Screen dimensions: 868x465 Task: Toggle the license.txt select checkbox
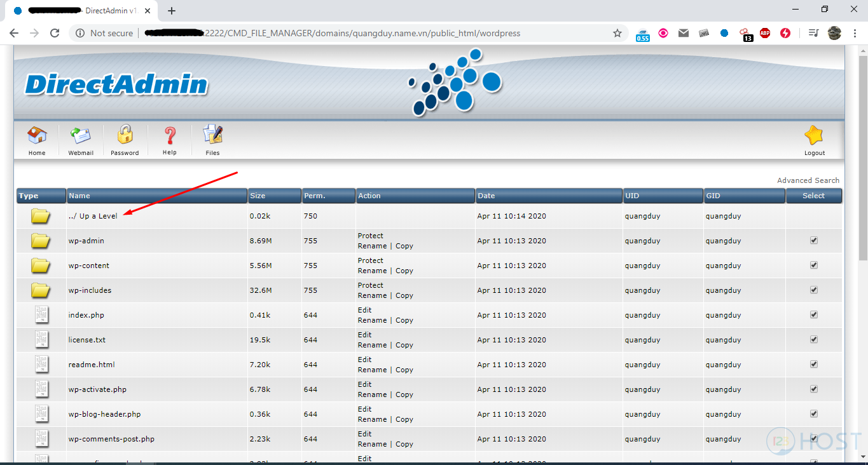[x=814, y=340]
